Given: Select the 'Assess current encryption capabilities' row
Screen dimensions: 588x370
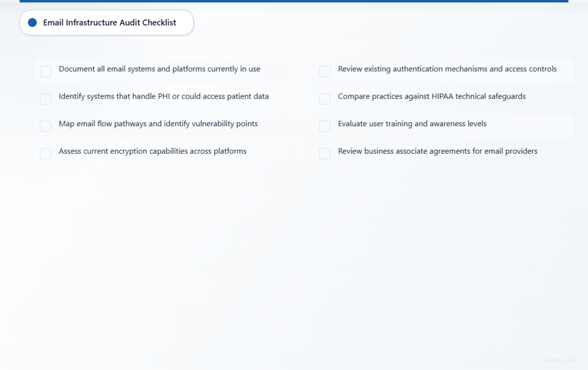Looking at the screenshot, I should (x=152, y=151).
